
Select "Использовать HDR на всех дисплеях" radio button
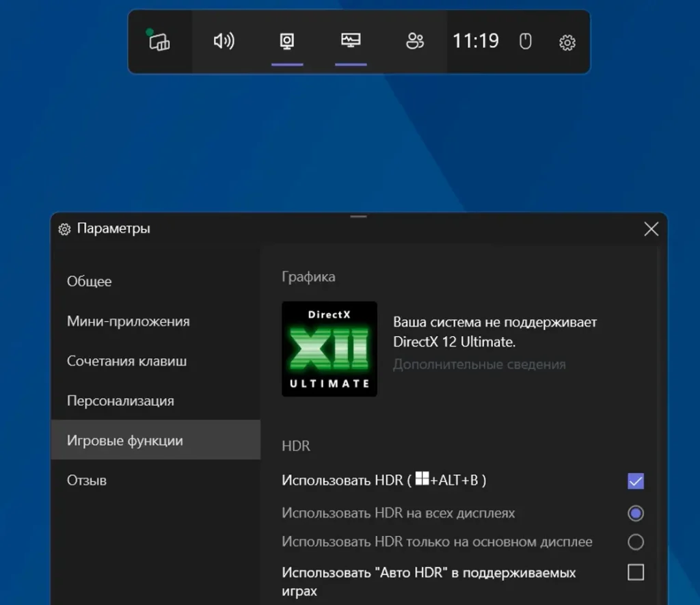[636, 513]
